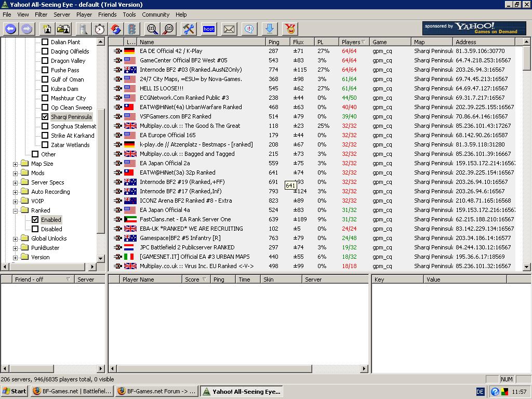Enable the Disabled checkbox under Ranked
The width and height of the screenshot is (532, 399).
(35, 229)
